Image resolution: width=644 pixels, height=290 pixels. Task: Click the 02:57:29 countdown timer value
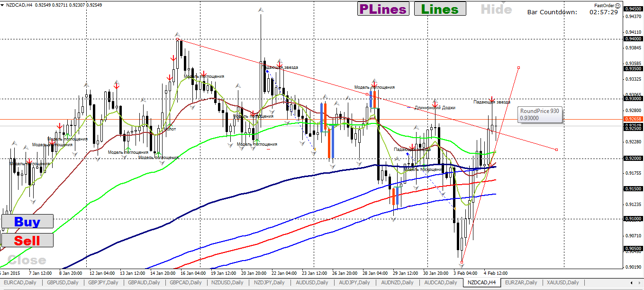(603, 12)
